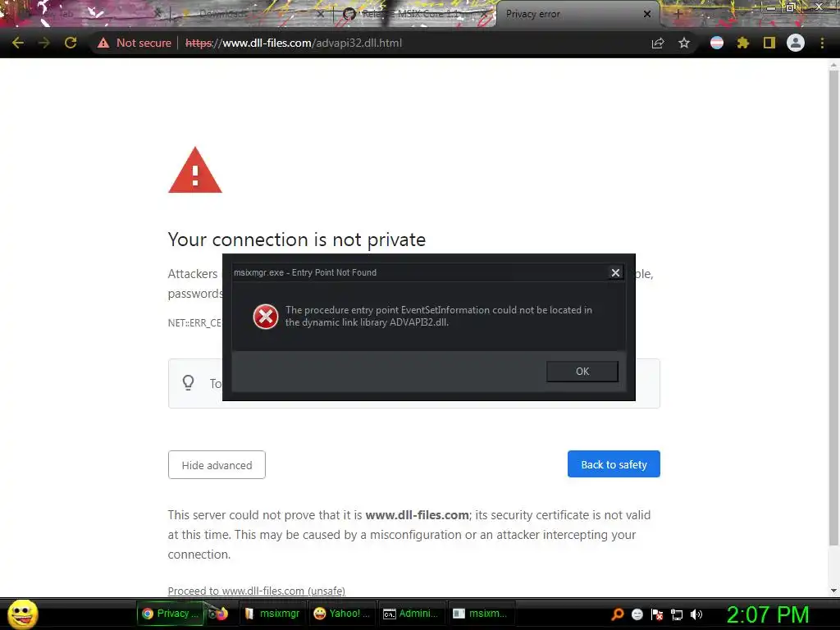Click OK in the msixmgr error dialog

[582, 372]
